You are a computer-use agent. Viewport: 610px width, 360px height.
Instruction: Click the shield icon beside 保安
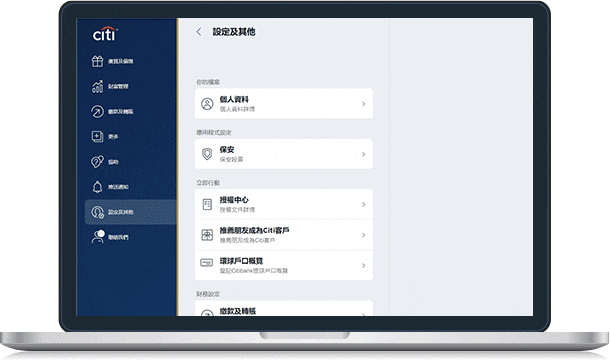[x=207, y=154]
